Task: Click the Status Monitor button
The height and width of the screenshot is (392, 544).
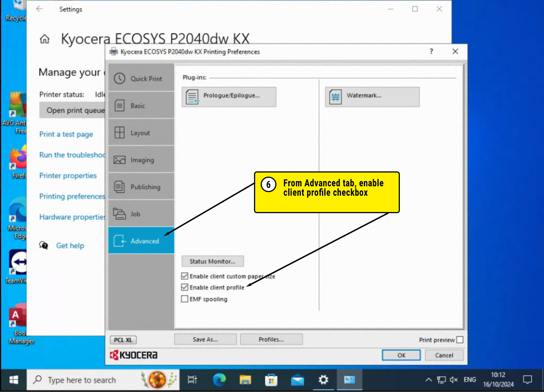Action: (213, 261)
